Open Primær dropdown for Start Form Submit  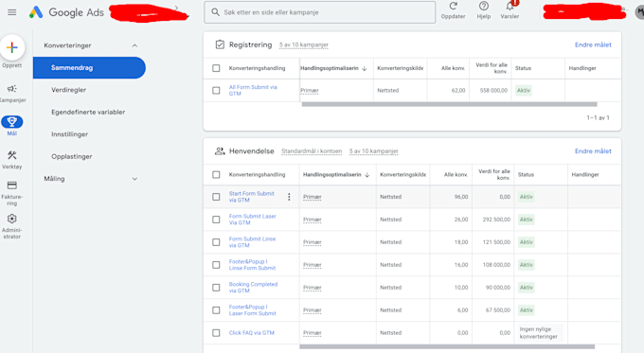point(313,197)
